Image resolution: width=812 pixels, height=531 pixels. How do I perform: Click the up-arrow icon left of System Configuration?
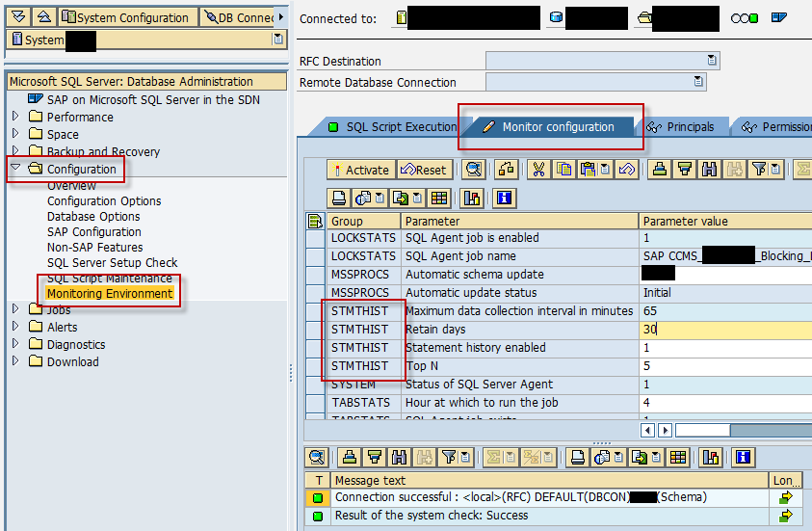pyautogui.click(x=44, y=17)
